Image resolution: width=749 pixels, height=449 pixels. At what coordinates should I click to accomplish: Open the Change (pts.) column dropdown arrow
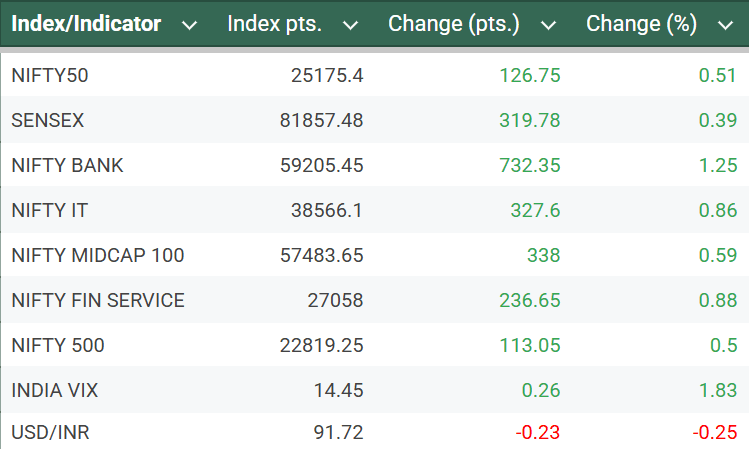(548, 25)
